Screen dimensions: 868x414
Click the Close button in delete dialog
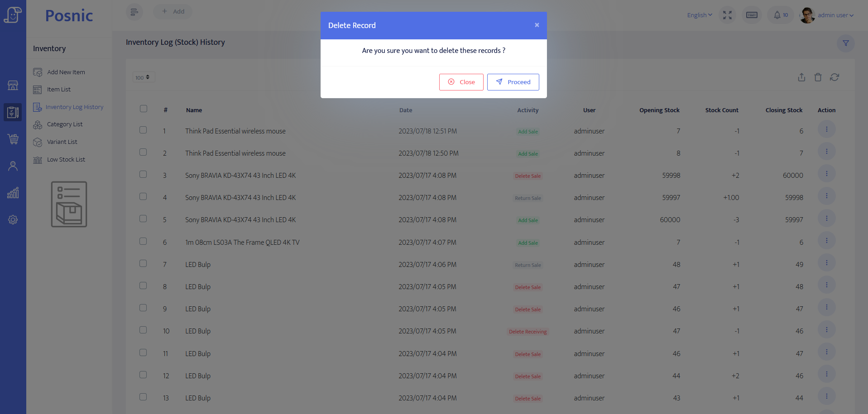pos(461,82)
